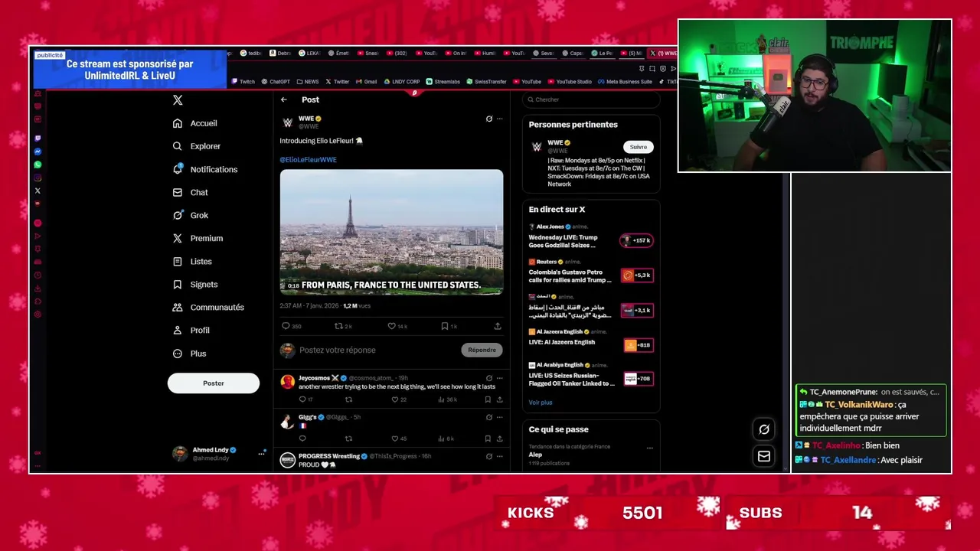The image size is (980, 551).
Task: Bookmark the WWE post showing 1 k
Action: pos(449,326)
